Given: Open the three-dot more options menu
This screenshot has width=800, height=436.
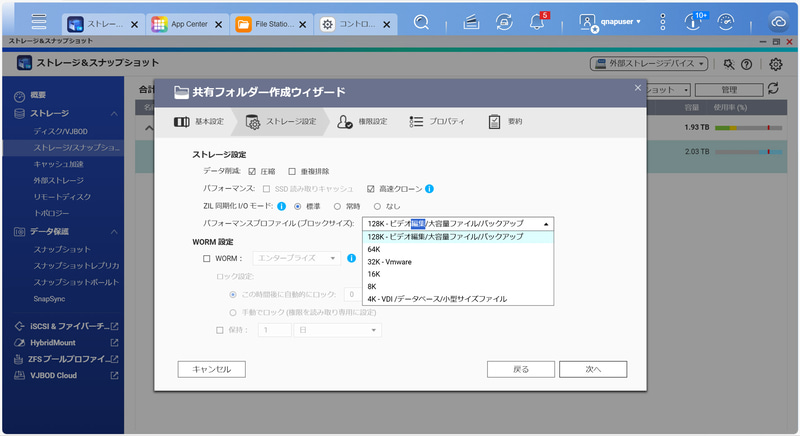Looking at the screenshot, I should (x=662, y=22).
